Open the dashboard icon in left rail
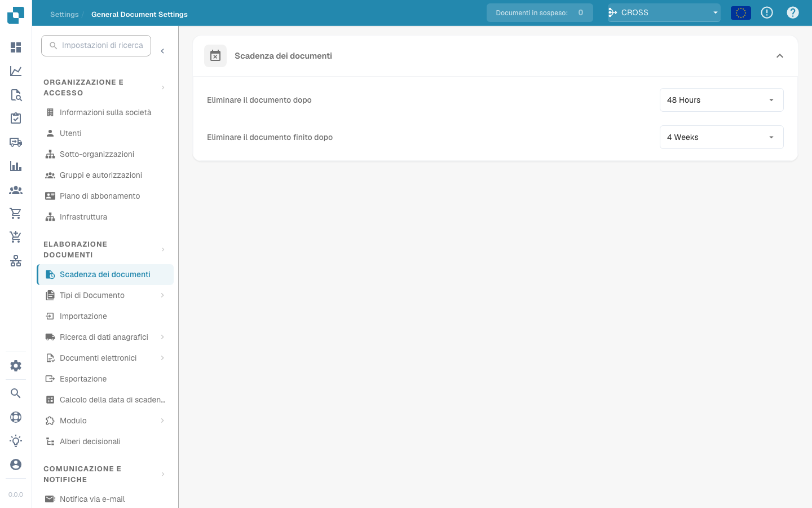 [16, 47]
